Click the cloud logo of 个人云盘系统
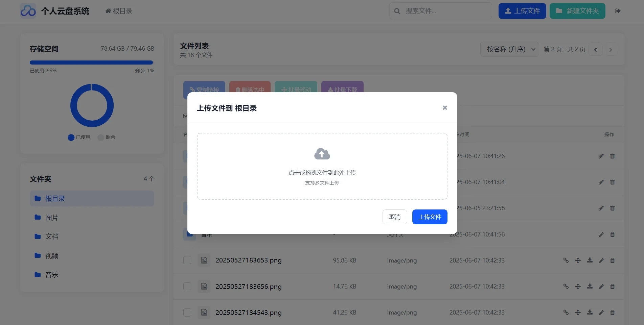The width and height of the screenshot is (644, 325). (x=28, y=11)
